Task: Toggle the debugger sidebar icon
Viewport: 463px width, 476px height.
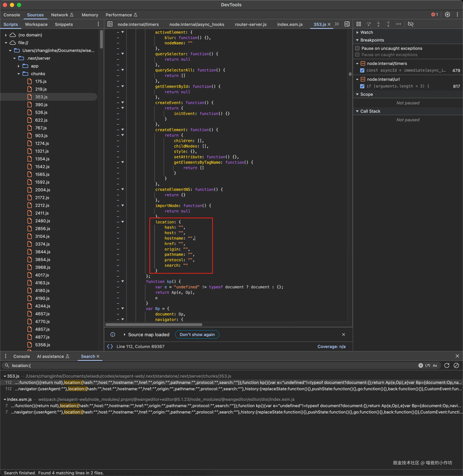Action: pos(347,24)
